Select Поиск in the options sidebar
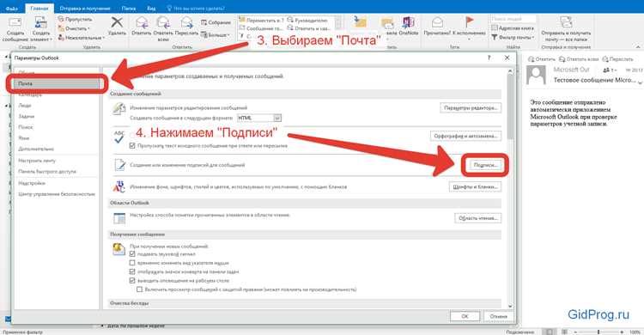This screenshot has width=644, height=335. tap(57, 127)
